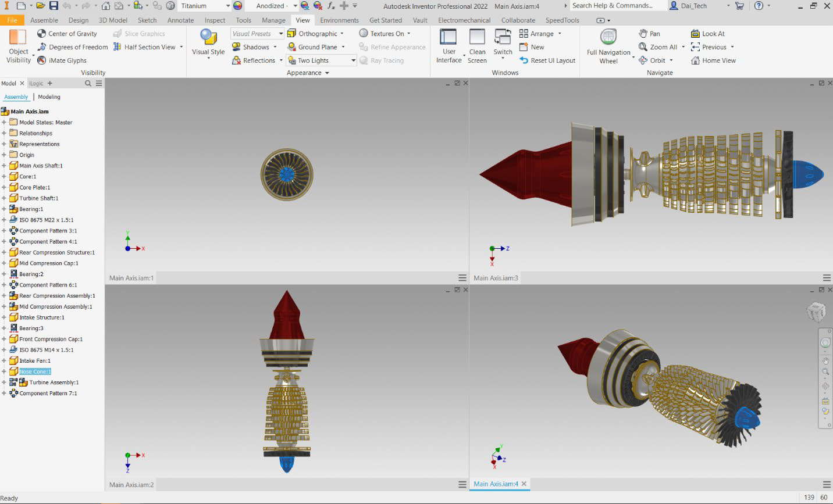The height and width of the screenshot is (504, 833).
Task: Click the Switch windows icon
Action: [x=503, y=37]
